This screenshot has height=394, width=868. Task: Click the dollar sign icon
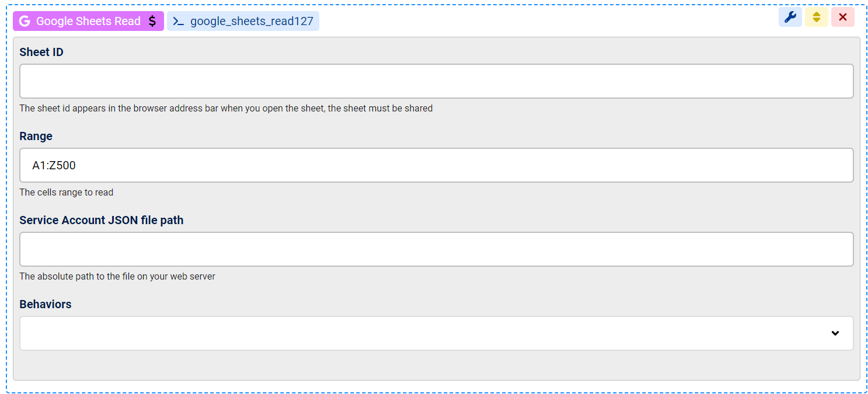tap(152, 21)
